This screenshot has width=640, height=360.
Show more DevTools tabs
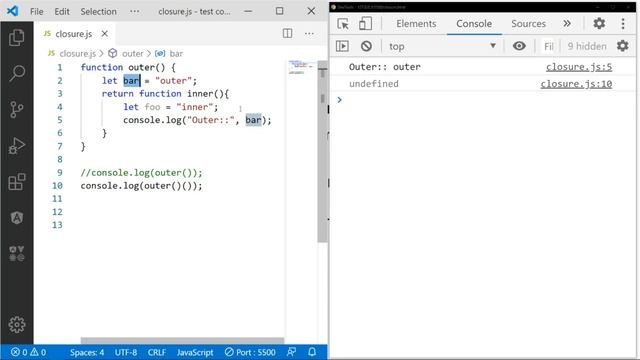coord(567,24)
